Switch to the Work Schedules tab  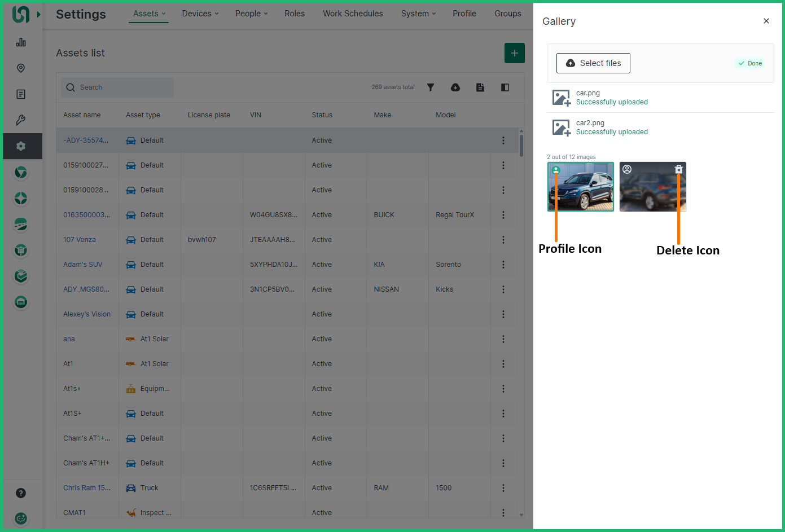[x=353, y=14]
